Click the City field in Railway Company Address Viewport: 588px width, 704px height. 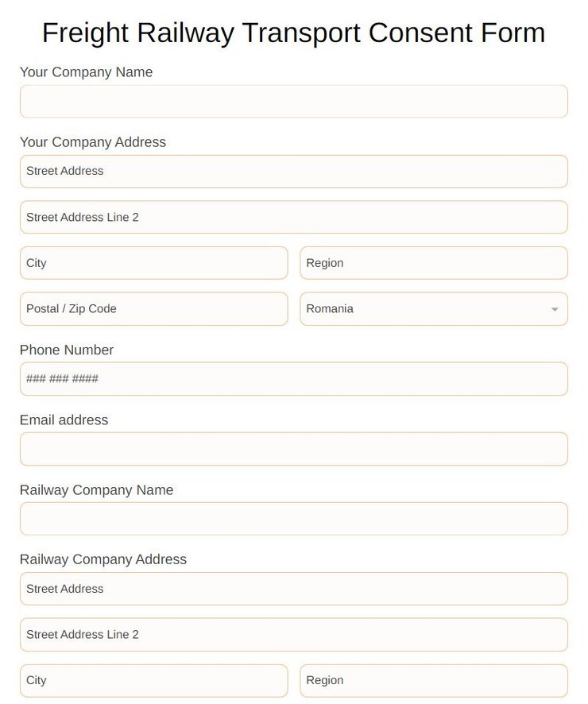(x=153, y=680)
